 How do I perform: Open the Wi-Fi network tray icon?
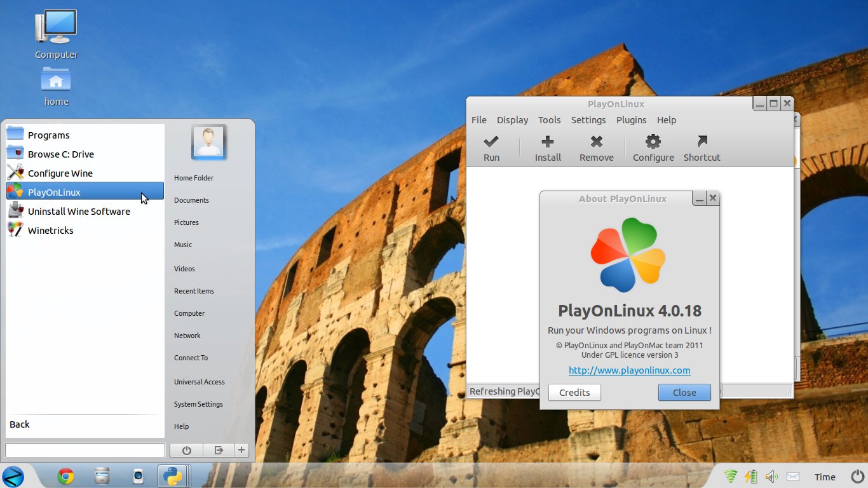tap(731, 477)
